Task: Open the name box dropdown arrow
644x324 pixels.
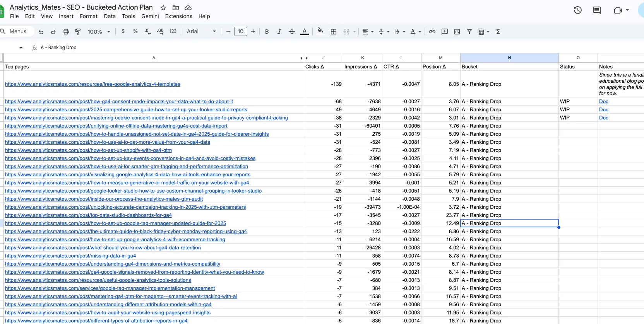Action: coord(21,48)
